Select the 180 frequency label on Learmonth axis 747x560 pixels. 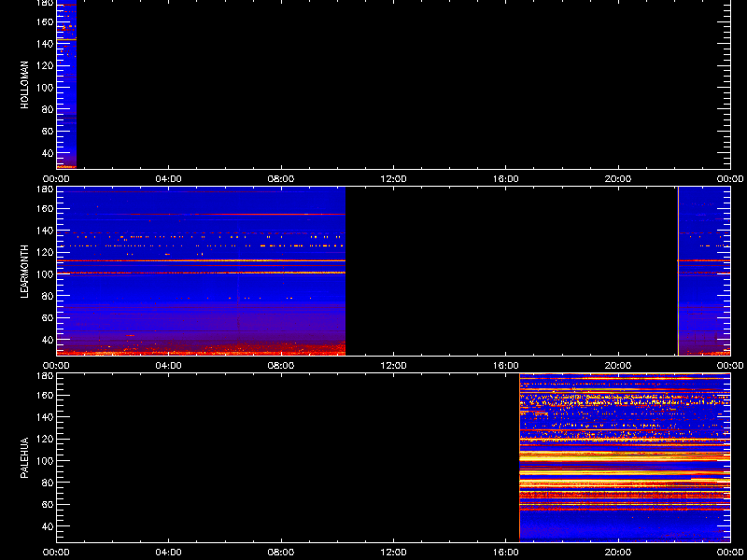(45, 189)
